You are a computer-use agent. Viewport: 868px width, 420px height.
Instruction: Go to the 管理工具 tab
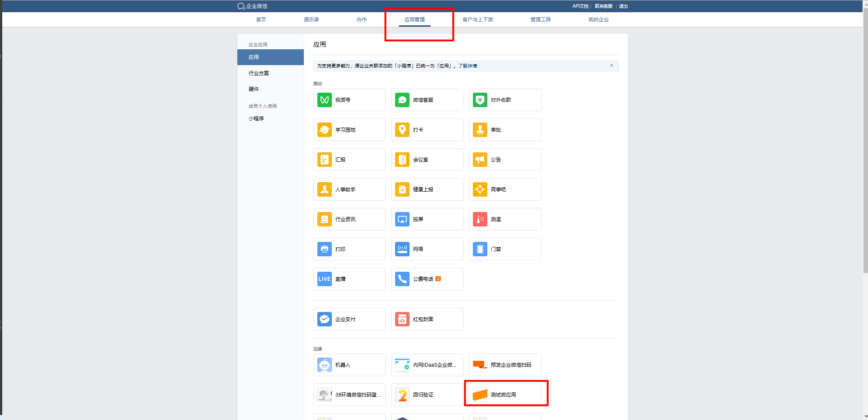tap(540, 19)
